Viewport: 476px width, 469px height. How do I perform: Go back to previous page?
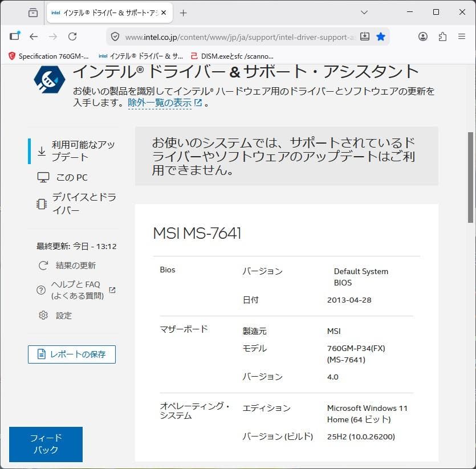(34, 36)
